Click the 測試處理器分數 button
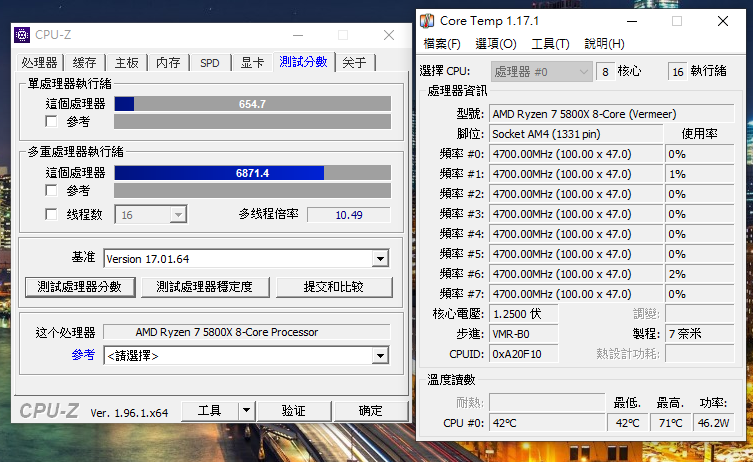 (x=80, y=287)
